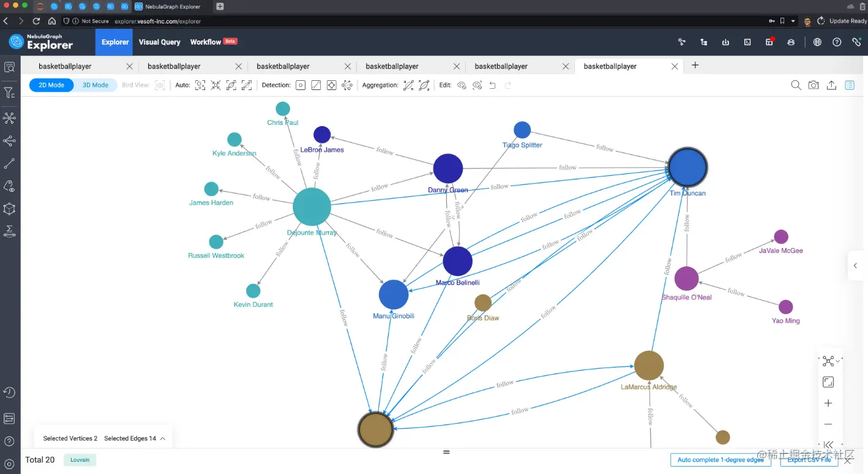The height and width of the screenshot is (474, 868).
Task: Select the Tim Duncan node
Action: pos(688,167)
